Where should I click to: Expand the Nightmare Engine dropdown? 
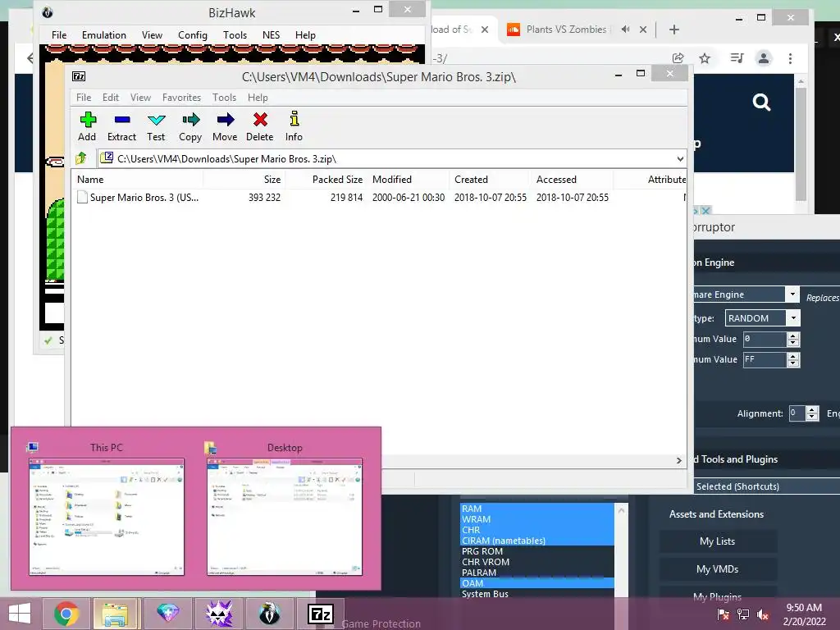click(792, 294)
